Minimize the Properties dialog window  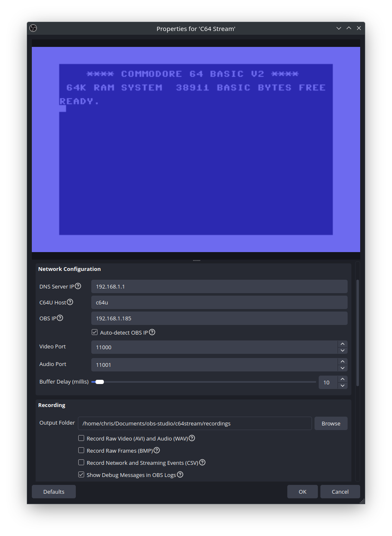pyautogui.click(x=339, y=28)
